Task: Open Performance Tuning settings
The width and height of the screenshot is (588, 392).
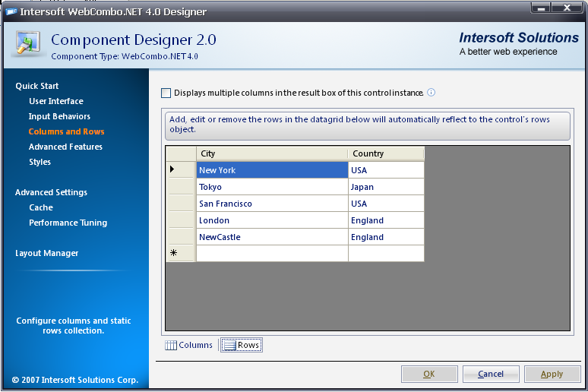Action: coord(68,223)
